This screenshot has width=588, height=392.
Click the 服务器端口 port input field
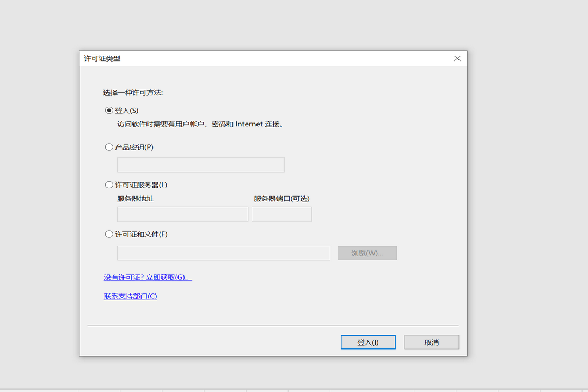(281, 214)
